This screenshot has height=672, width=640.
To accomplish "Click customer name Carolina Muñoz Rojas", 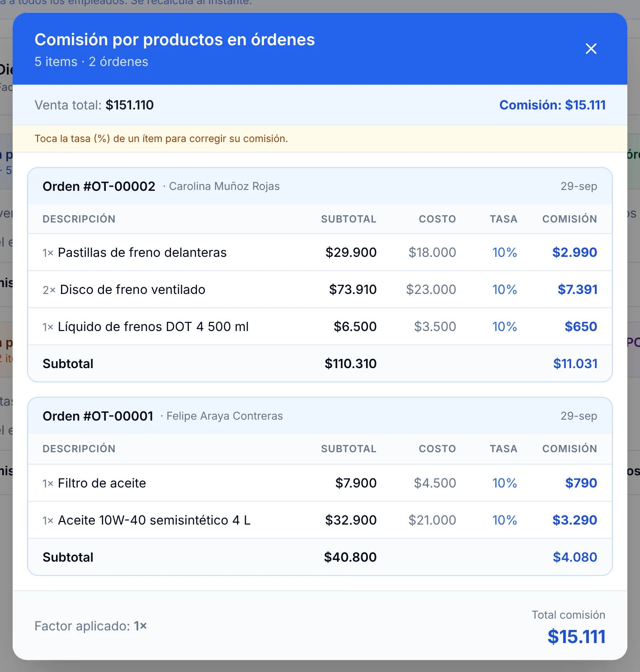I will [224, 186].
